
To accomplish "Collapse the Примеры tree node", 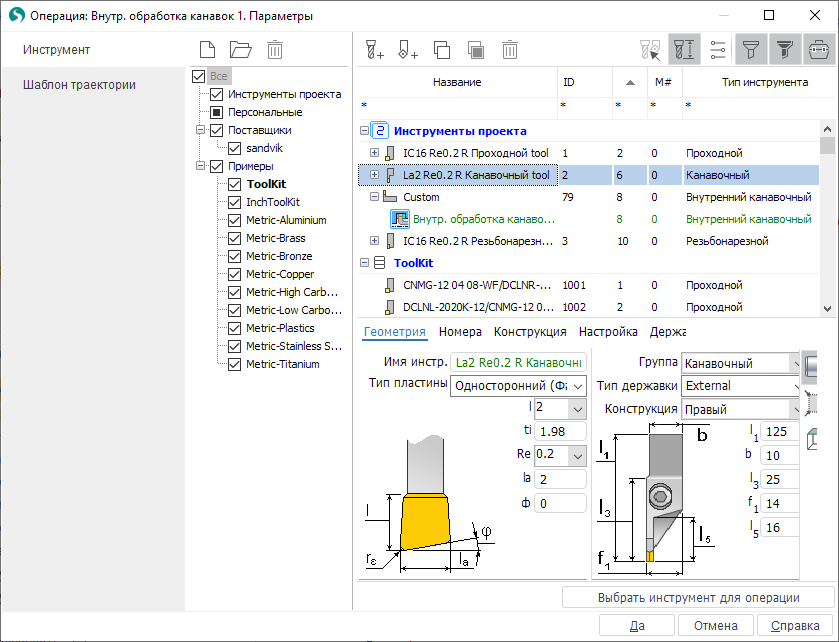I will 201,166.
